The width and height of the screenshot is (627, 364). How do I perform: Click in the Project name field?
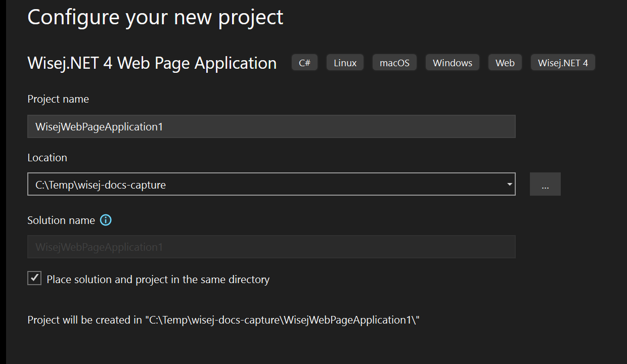click(272, 126)
